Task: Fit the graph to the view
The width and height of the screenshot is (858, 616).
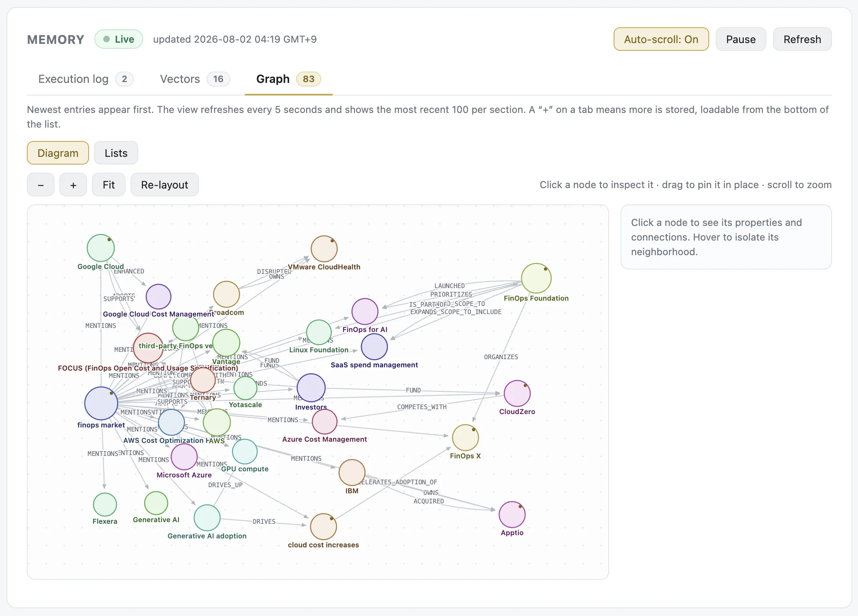Action: pos(109,184)
